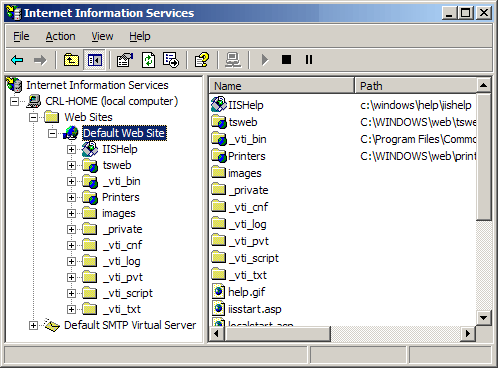Select Web Sites folder in tree
This screenshot has height=368, width=498.
click(x=88, y=117)
